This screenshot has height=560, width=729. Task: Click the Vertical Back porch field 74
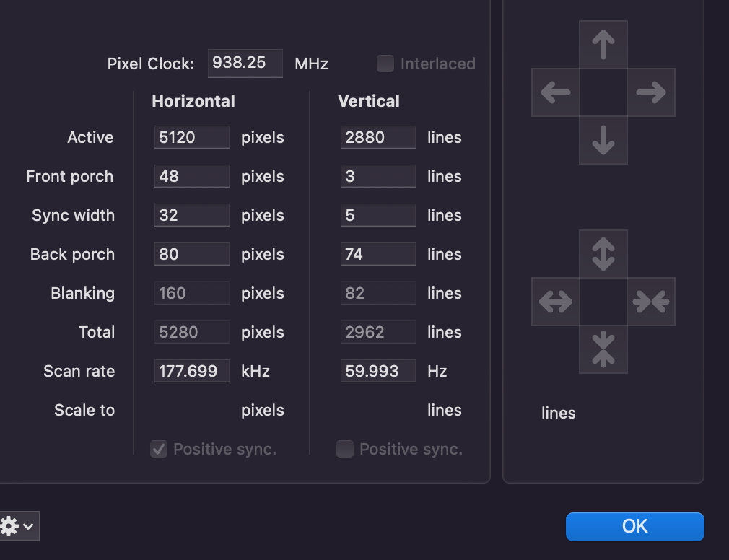pos(378,254)
